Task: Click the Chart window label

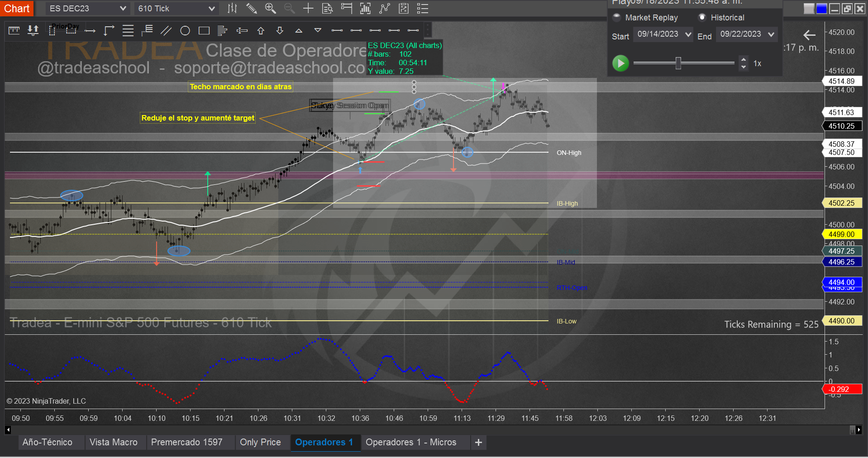Action: click(17, 8)
